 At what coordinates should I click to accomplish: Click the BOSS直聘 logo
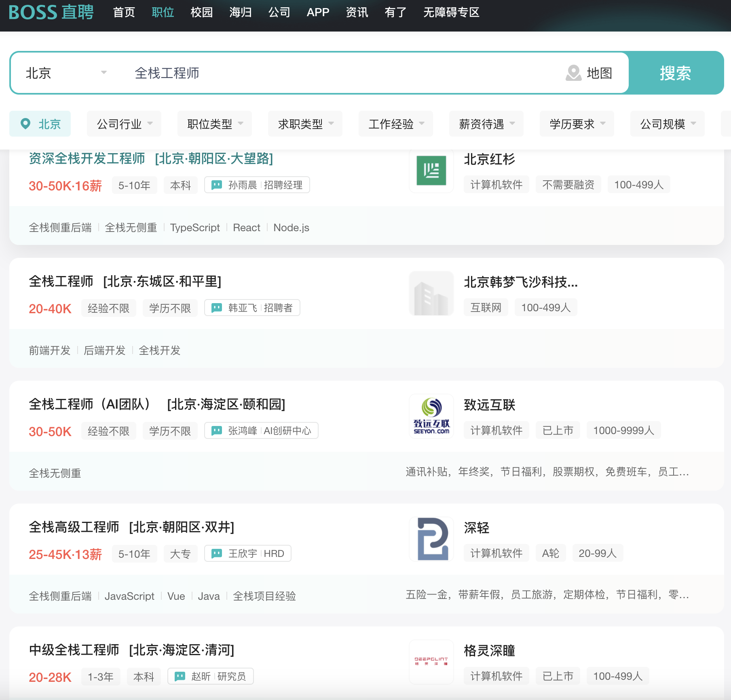(51, 12)
